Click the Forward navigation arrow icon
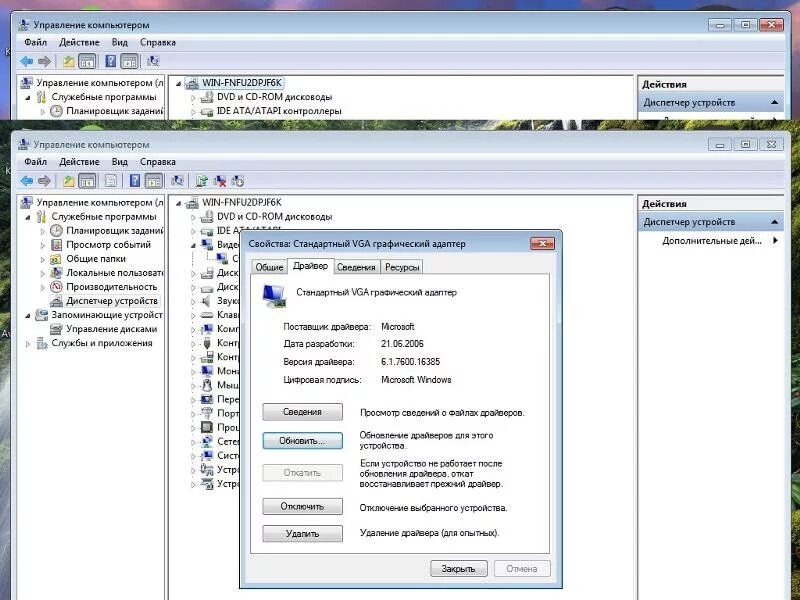800x600 pixels. click(44, 181)
